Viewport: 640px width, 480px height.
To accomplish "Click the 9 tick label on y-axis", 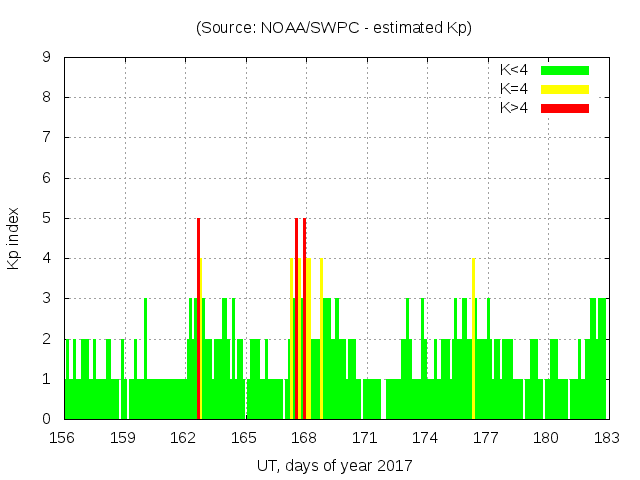I will pos(46,57).
